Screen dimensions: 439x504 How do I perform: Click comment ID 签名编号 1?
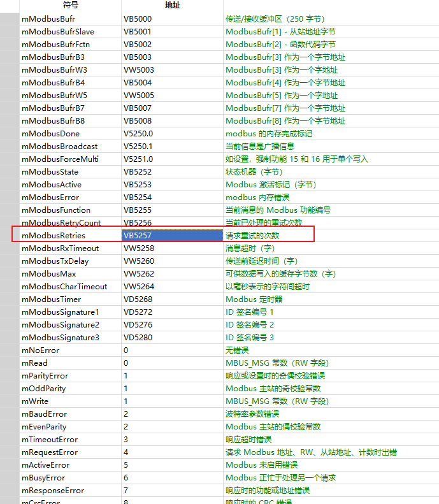tap(249, 312)
